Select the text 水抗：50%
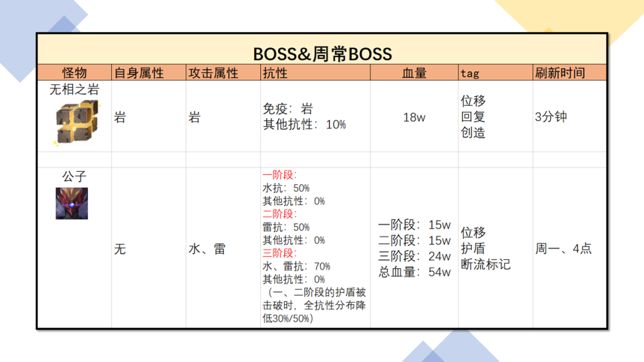Image resolution: width=644 pixels, height=362 pixels. tap(286, 188)
